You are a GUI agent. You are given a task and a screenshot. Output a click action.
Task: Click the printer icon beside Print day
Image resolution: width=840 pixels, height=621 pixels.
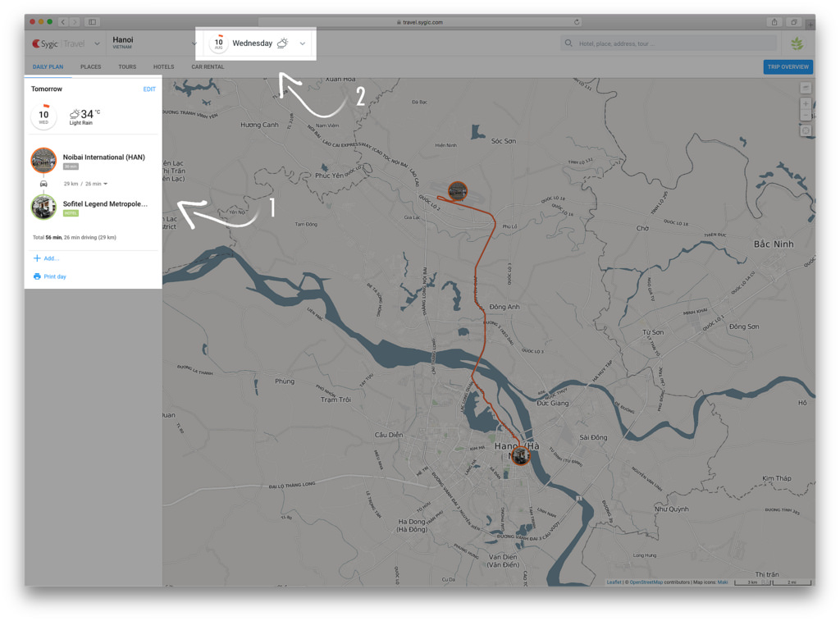point(37,276)
